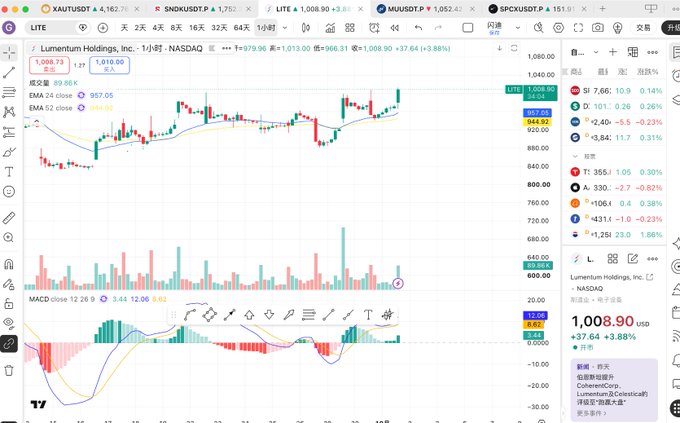Open the candlestick chart type selector
The width and height of the screenshot is (680, 423).
(306, 28)
